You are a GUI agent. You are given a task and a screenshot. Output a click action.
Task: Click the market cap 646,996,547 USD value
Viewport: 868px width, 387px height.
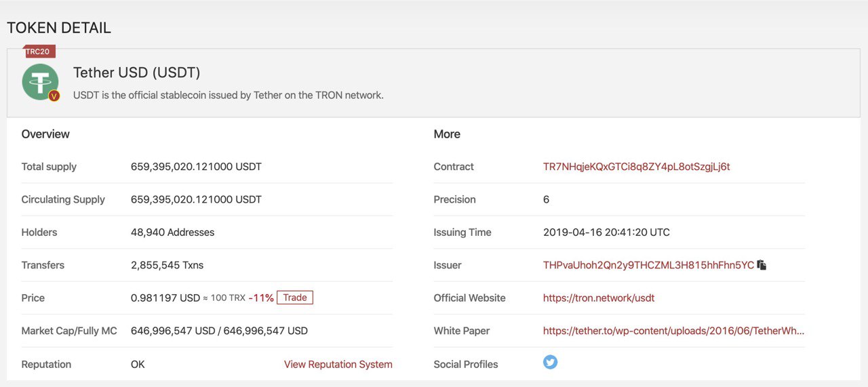tap(219, 331)
